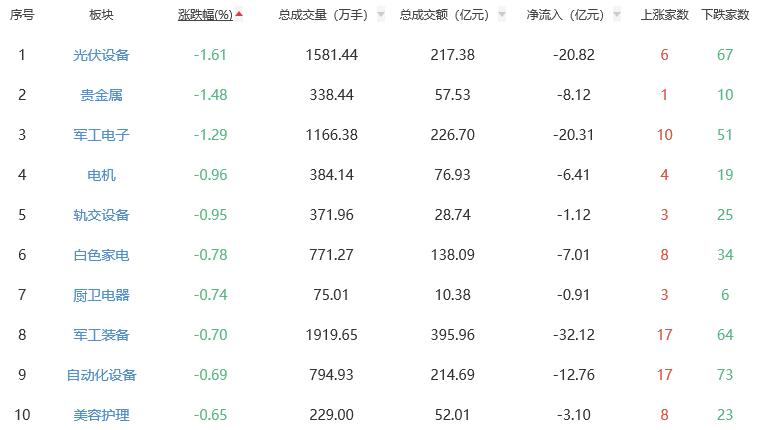This screenshot has width=764, height=430.
Task: Open the 美容护理 sector link
Action: tap(101, 415)
